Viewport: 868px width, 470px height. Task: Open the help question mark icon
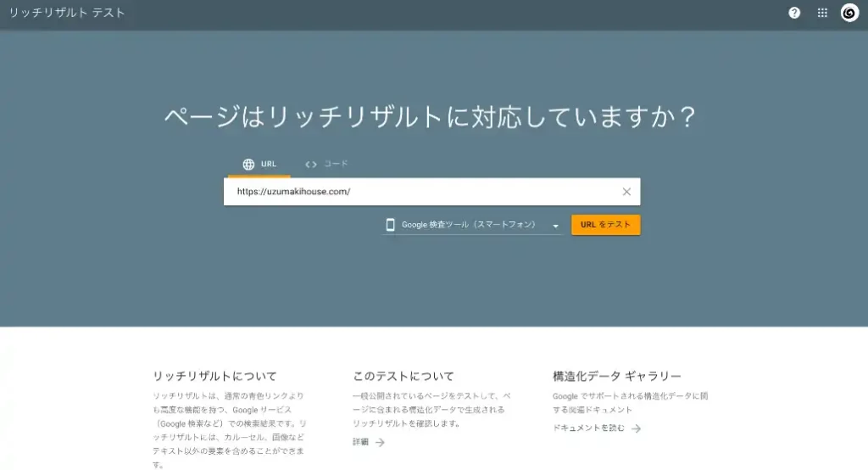click(x=794, y=13)
